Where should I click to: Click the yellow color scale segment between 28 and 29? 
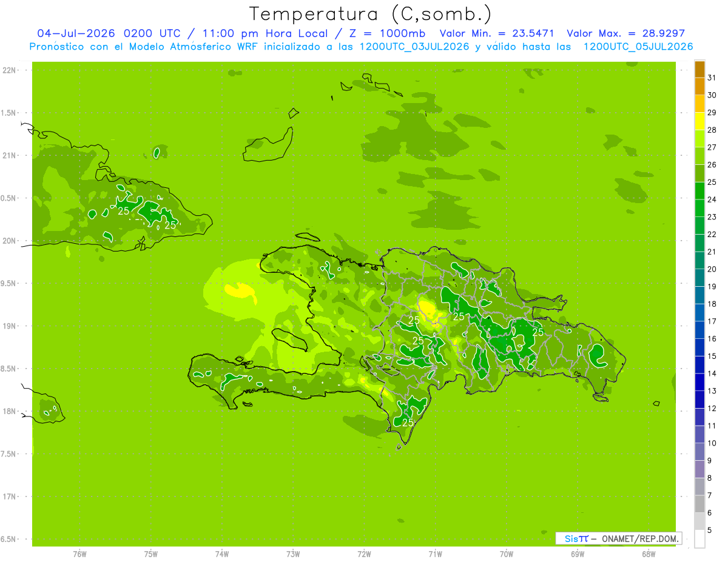699,121
